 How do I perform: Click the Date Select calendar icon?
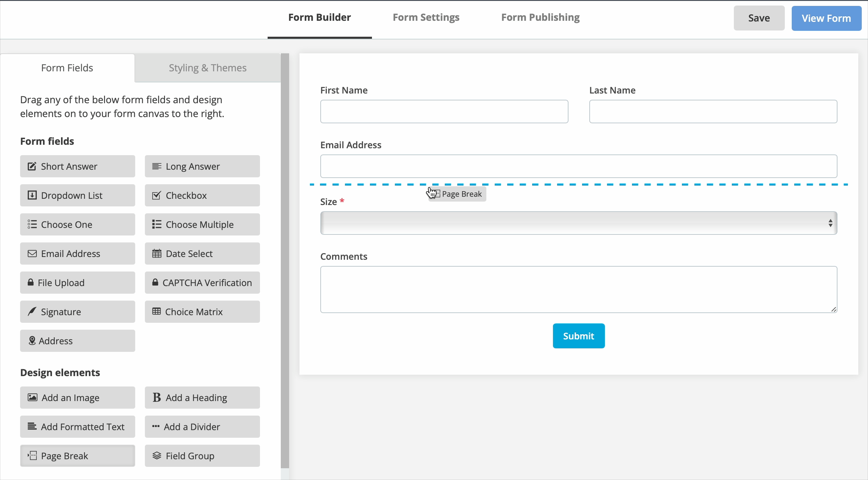[x=157, y=254]
